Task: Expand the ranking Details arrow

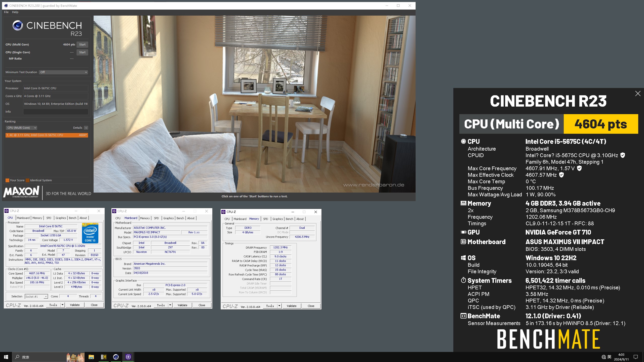Action: point(86,128)
